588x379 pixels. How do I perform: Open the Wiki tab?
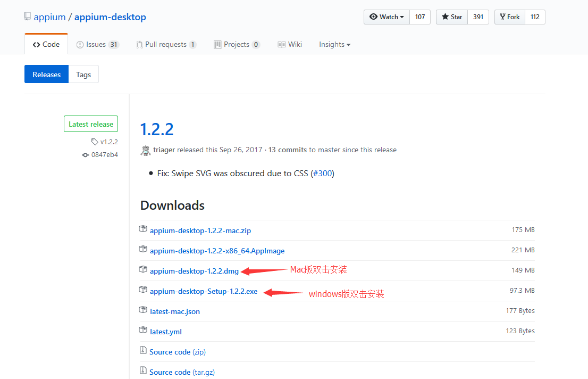[x=290, y=44]
